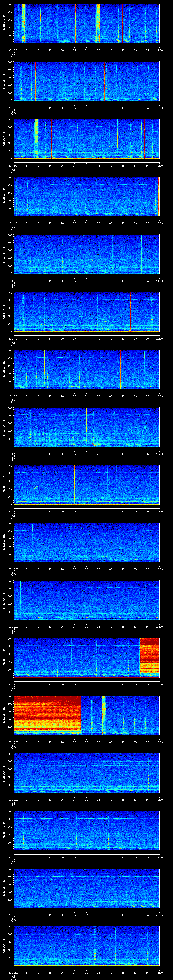Viewport: 173px width, 980px height.
Task: Open the spectrogram panel for minute 20:30:00
Action: point(87,831)
